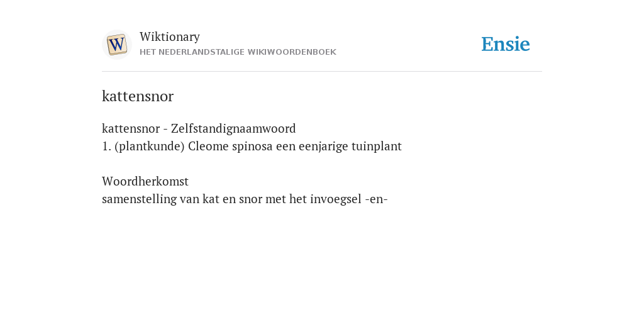Image resolution: width=644 pixels, height=322 pixels.
Task: Click the Woordherkomst section heading
Action: point(145,181)
